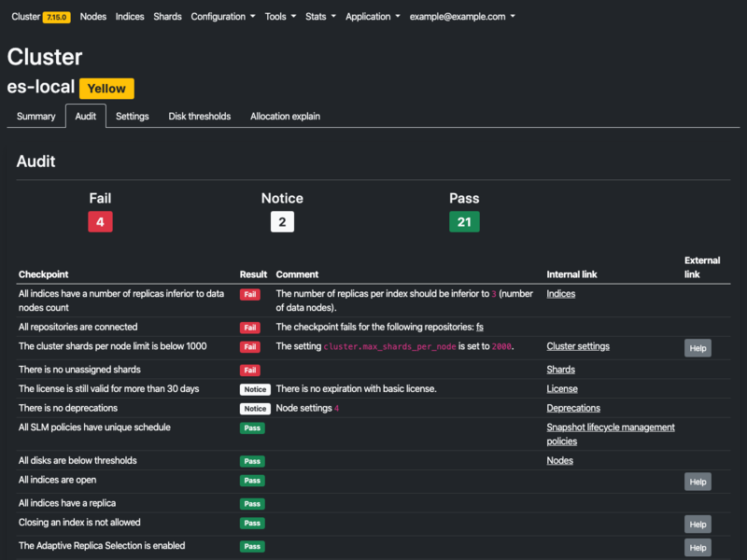The image size is (747, 560).
Task: Click the Checkpoint column header
Action: pos(43,274)
